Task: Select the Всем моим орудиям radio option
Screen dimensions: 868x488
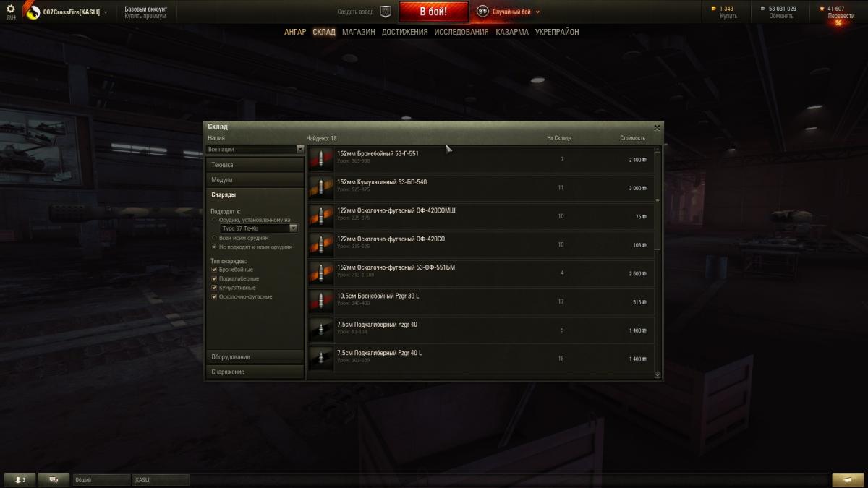Action: point(214,237)
